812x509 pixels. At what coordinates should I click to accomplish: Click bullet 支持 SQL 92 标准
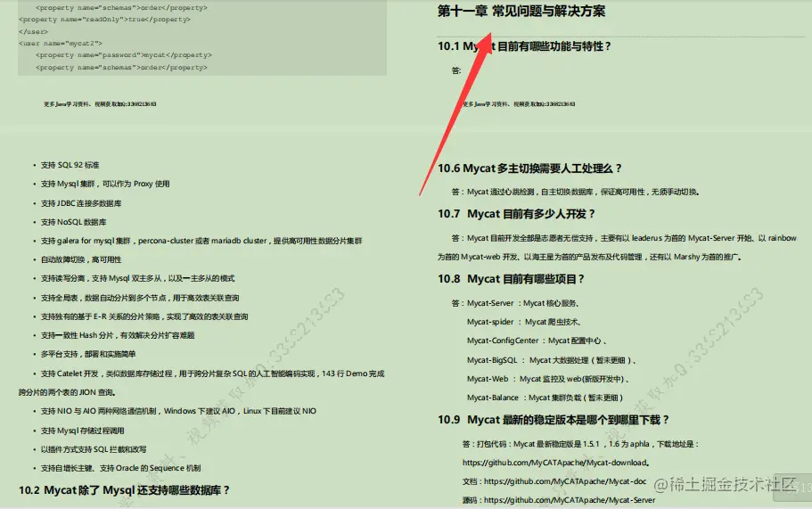coord(70,165)
